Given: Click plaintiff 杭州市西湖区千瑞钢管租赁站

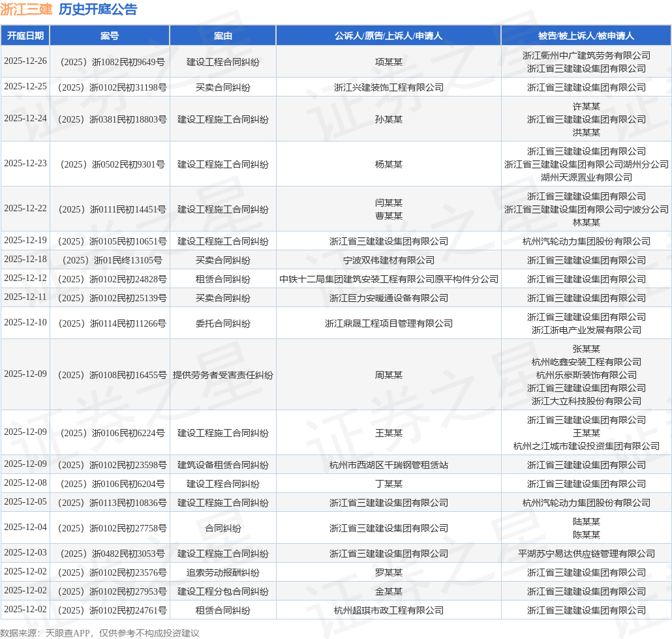Looking at the screenshot, I should [389, 465].
